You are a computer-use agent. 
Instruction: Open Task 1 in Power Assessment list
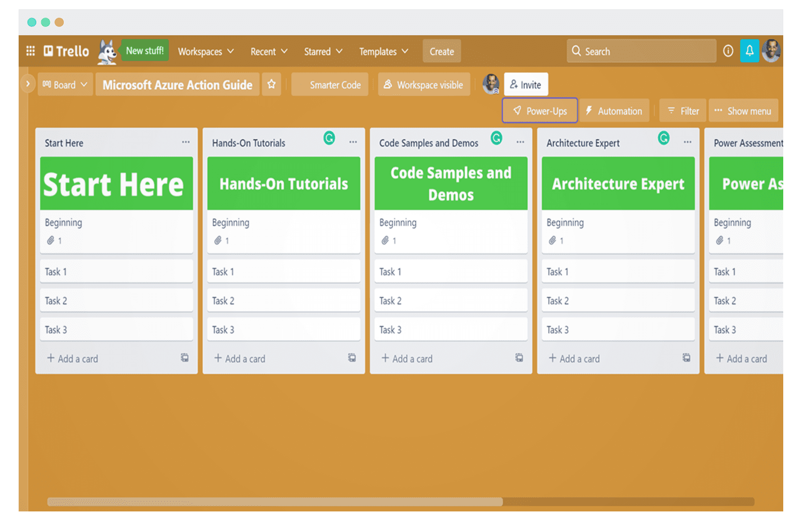(746, 271)
